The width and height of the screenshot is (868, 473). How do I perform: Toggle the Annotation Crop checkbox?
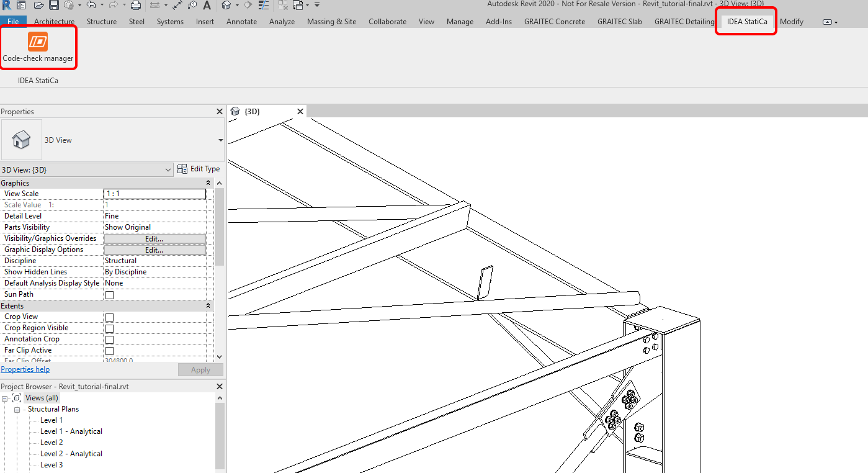click(109, 340)
